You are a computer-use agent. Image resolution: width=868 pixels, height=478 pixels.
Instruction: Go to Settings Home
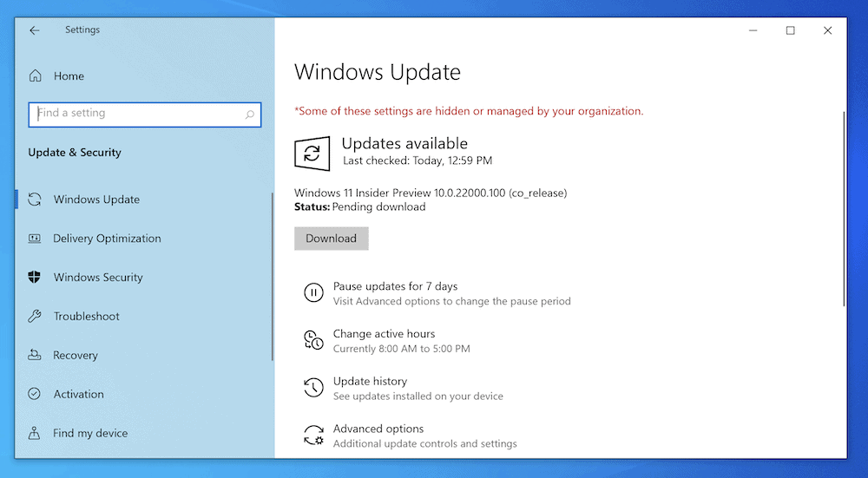pyautogui.click(x=69, y=76)
